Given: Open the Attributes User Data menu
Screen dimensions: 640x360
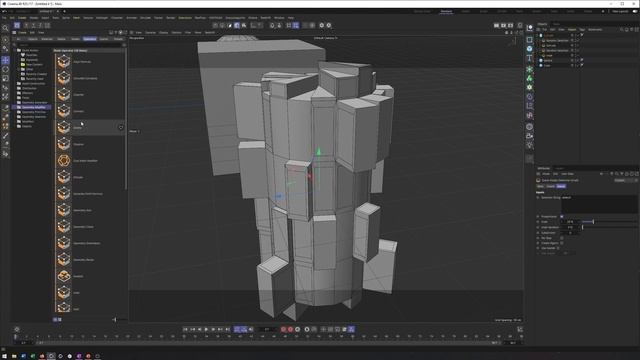Looking at the screenshot, I should [567, 174].
